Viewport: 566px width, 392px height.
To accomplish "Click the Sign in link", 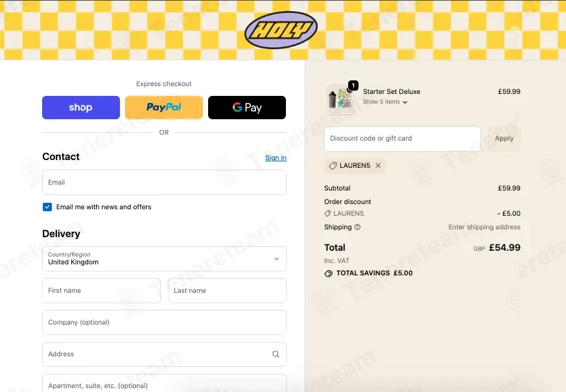I will pyautogui.click(x=276, y=157).
